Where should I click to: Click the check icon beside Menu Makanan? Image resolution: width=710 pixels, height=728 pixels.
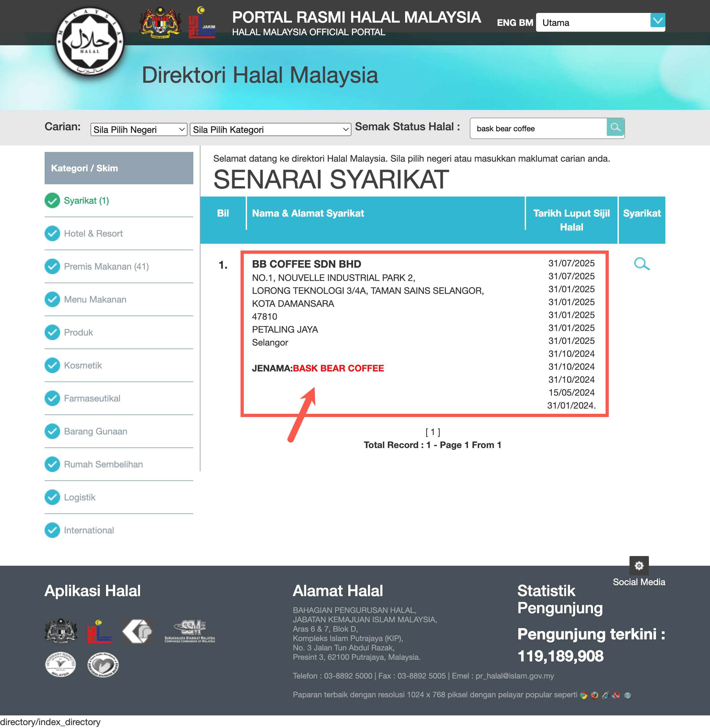pyautogui.click(x=52, y=299)
